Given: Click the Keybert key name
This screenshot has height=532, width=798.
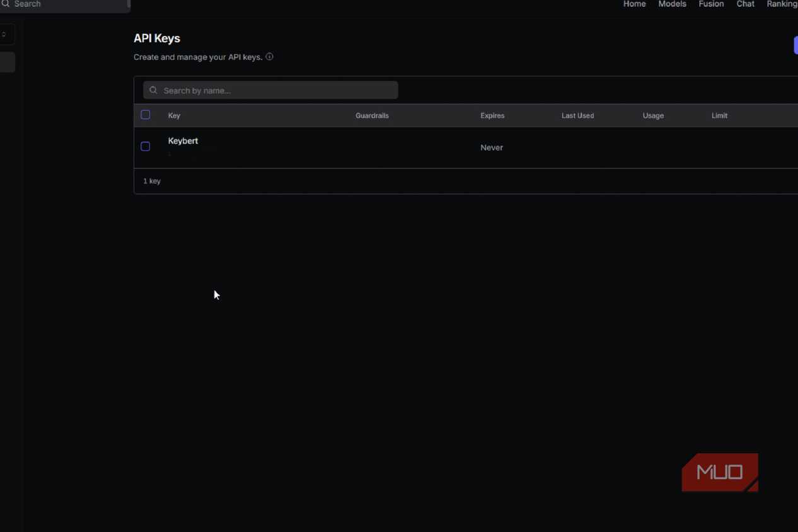Looking at the screenshot, I should [183, 141].
